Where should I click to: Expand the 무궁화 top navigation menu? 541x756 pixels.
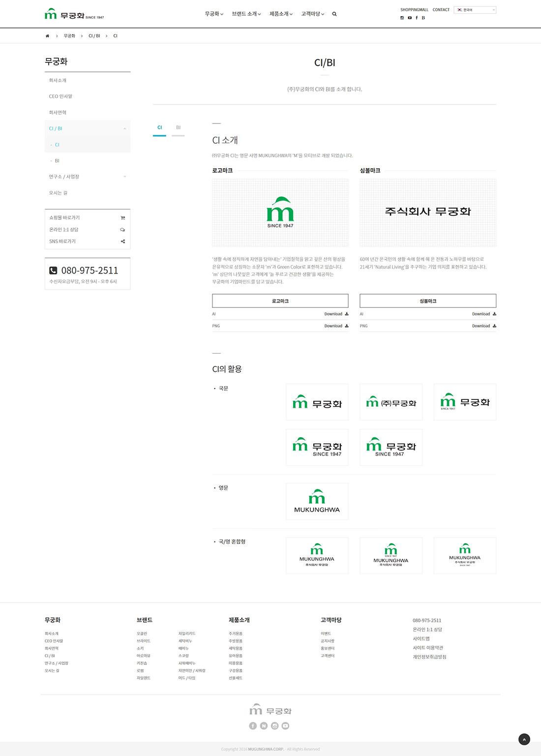point(214,14)
